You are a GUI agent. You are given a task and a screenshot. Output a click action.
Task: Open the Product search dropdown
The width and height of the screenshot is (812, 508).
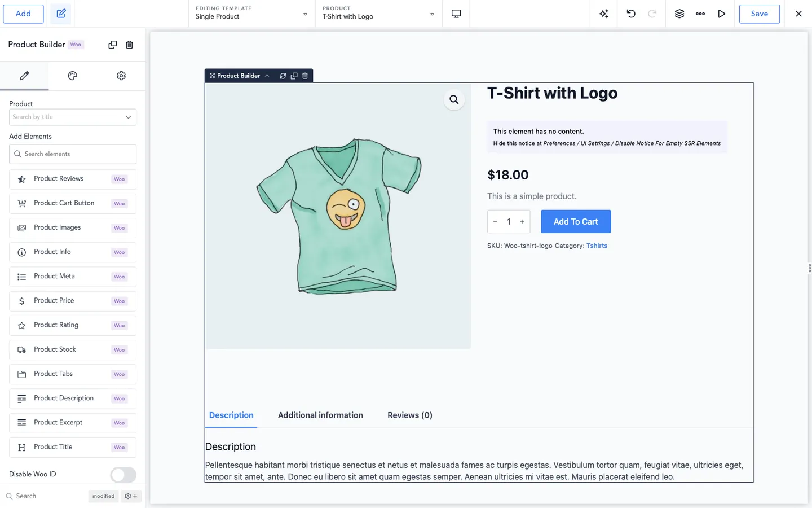click(x=73, y=117)
